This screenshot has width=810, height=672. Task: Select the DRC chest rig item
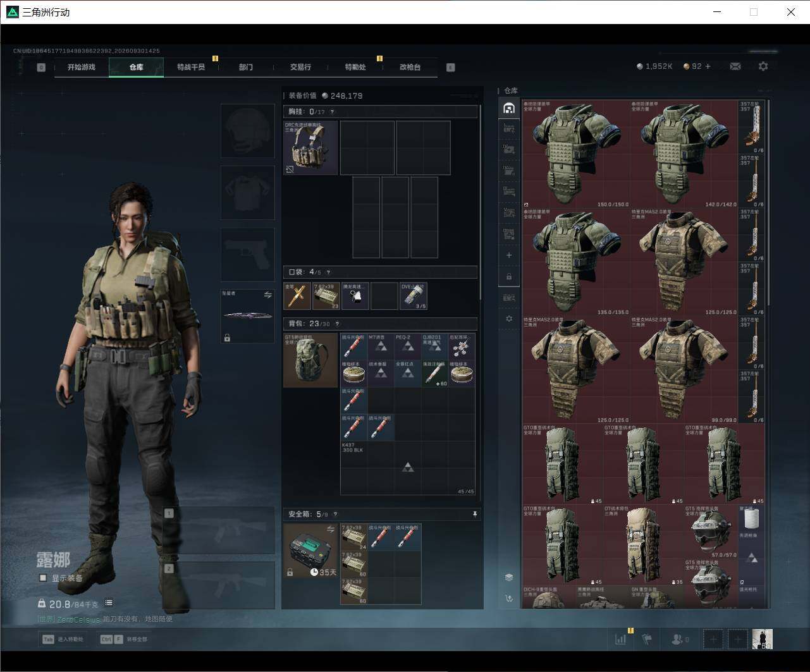point(310,148)
